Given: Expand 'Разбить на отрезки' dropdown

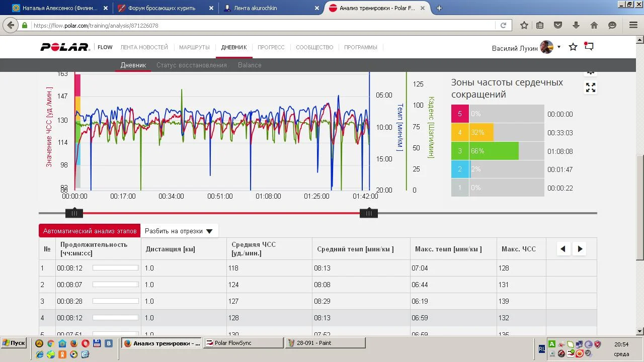Looking at the screenshot, I should point(179,231).
